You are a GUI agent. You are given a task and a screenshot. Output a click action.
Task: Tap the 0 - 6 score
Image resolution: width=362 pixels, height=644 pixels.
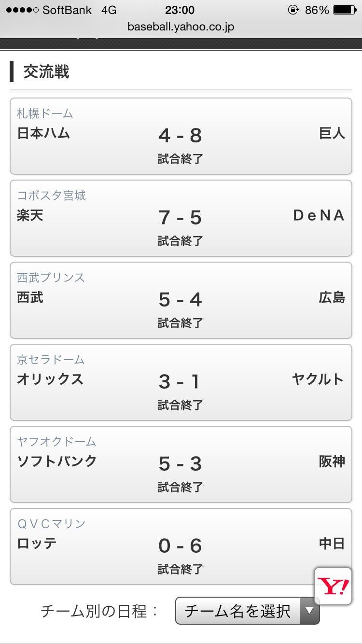[180, 546]
